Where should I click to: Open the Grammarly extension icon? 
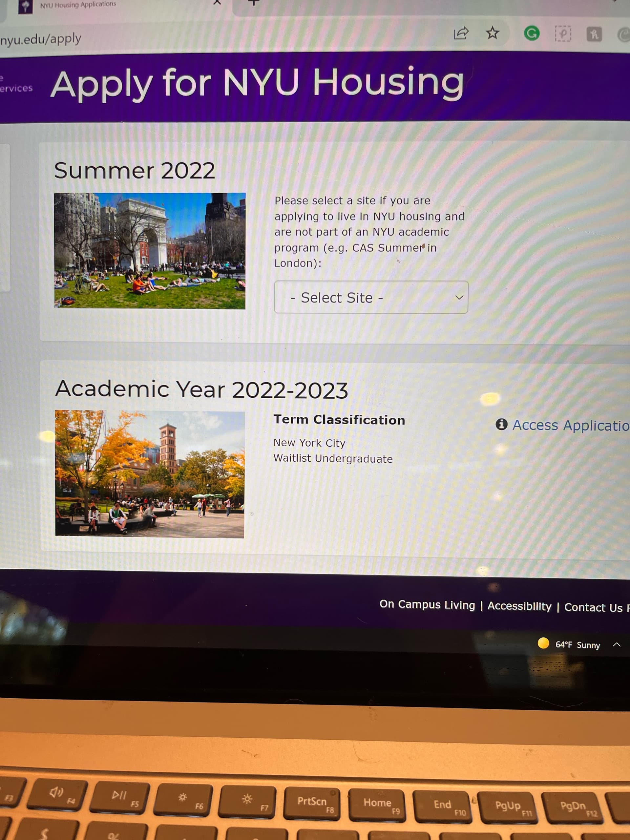[532, 33]
